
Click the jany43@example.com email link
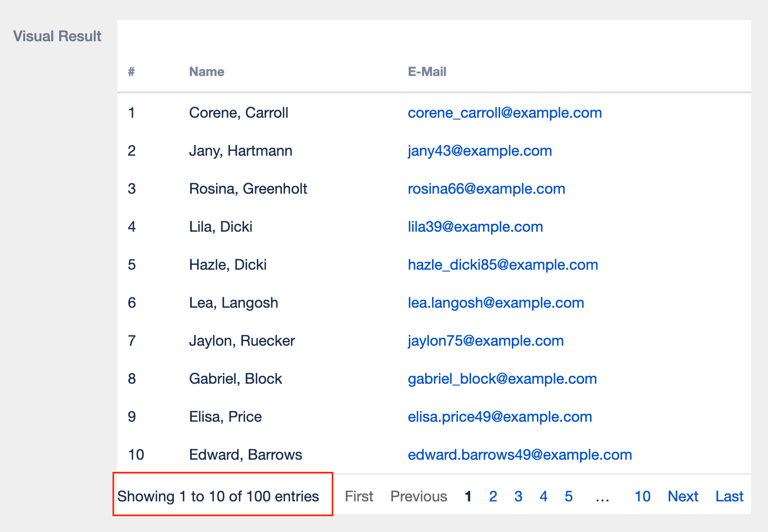point(480,151)
